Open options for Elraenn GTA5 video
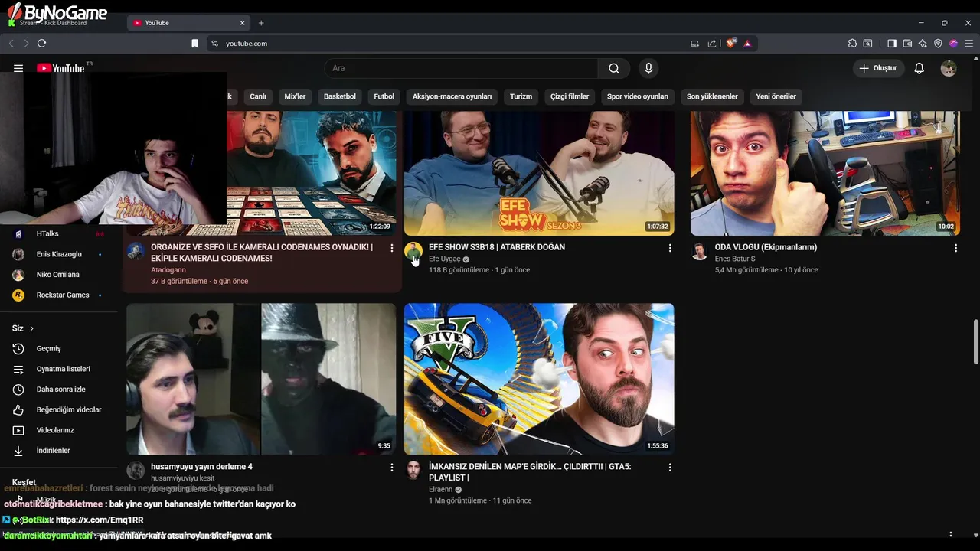 point(670,467)
